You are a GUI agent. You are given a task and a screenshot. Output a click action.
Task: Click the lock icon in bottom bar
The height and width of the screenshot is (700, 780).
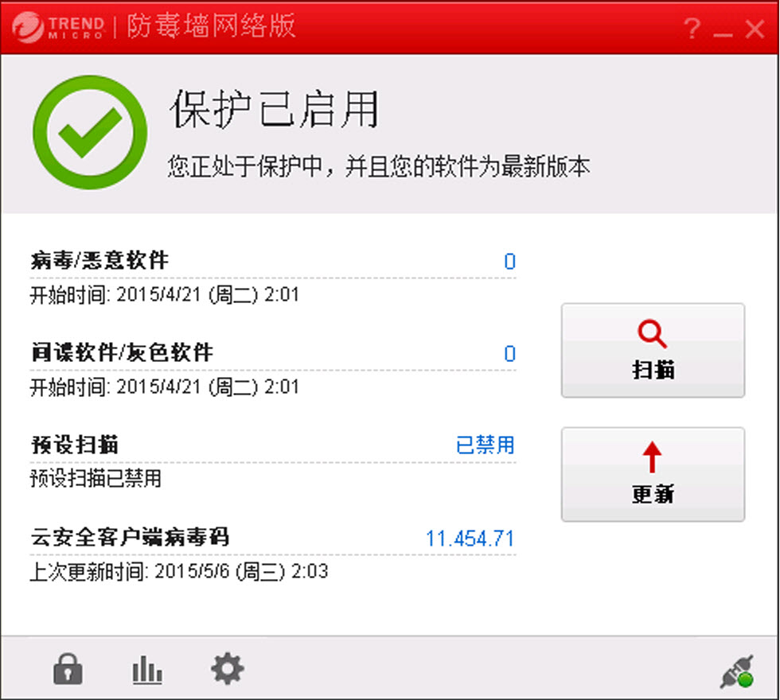68,669
